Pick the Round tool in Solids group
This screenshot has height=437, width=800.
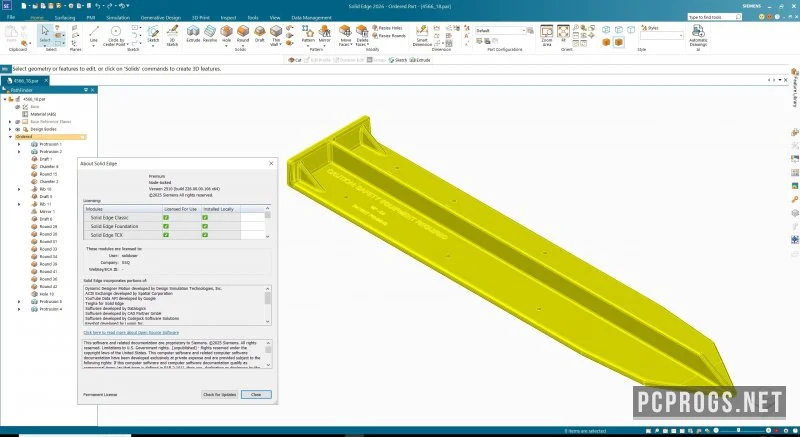point(243,34)
